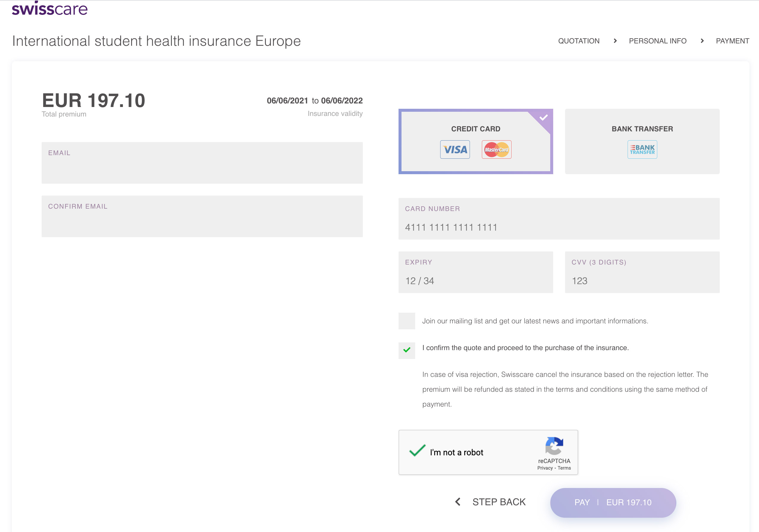Go to the Quotation step
This screenshot has height=532, width=759.
point(578,41)
